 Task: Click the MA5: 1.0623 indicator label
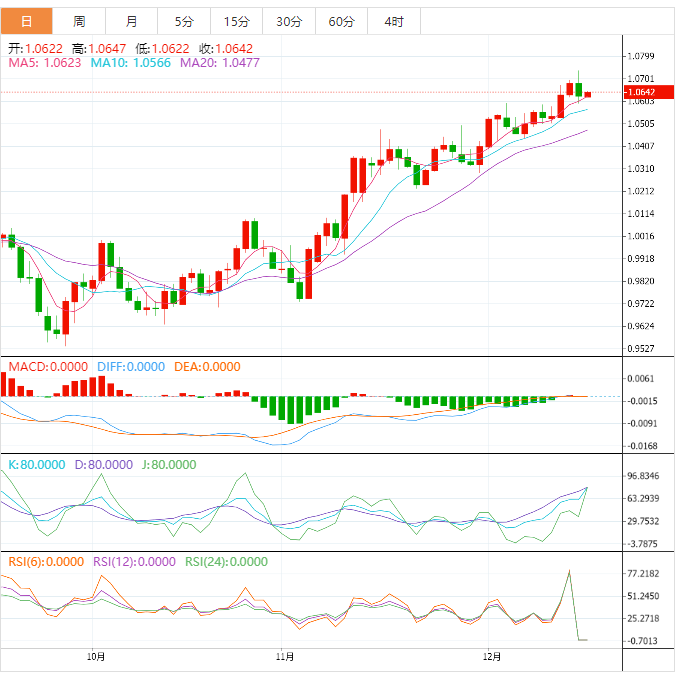coord(45,62)
